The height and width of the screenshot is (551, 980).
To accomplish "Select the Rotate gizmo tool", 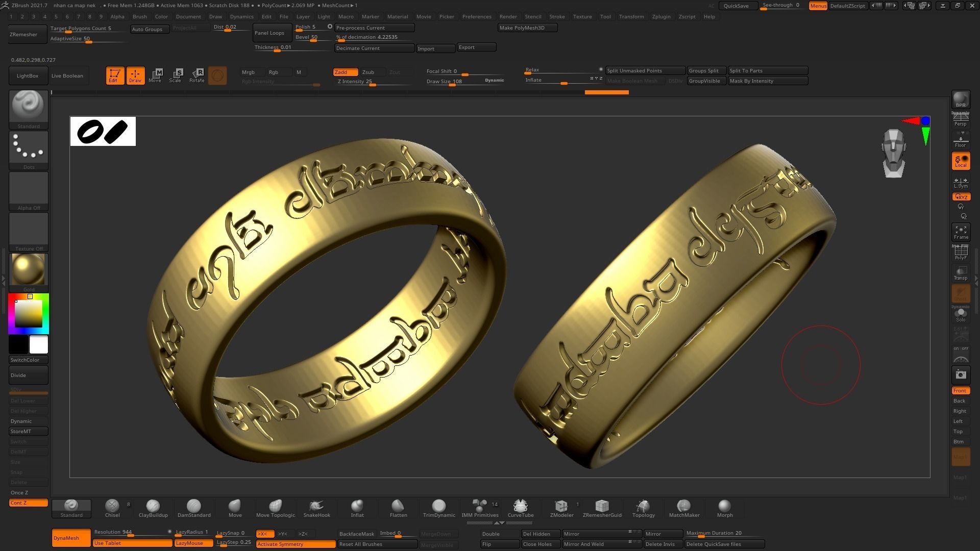I will pos(197,76).
